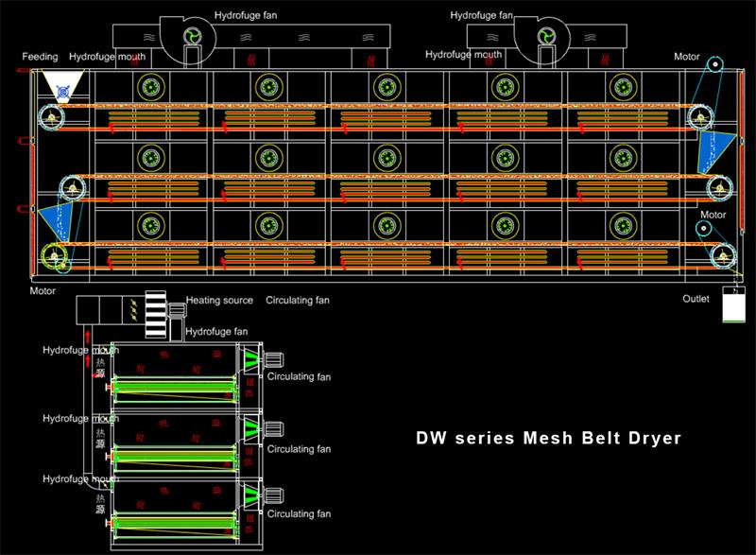The image size is (756, 555).
Task: Select the top circulating fan in side view
Action: tap(255, 361)
